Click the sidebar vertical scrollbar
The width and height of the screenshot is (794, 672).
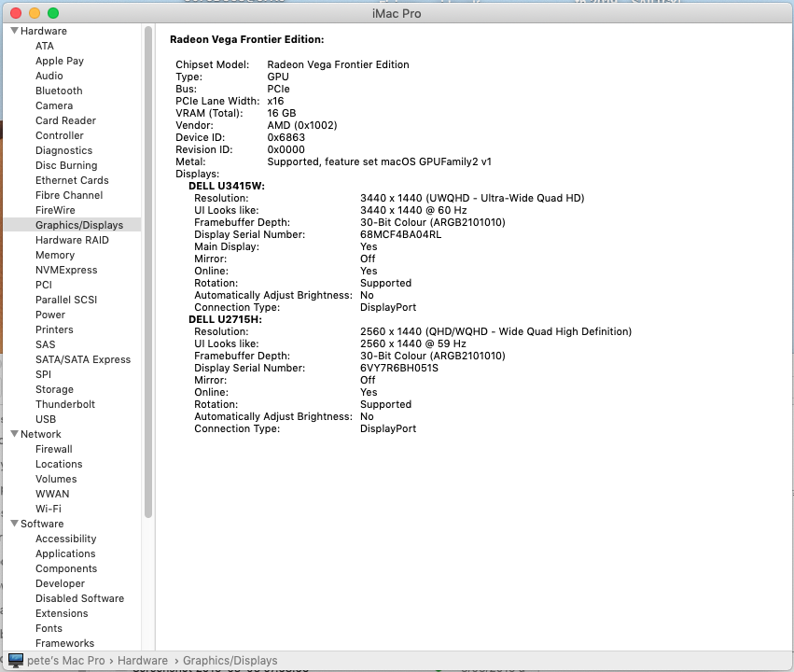pos(147,272)
